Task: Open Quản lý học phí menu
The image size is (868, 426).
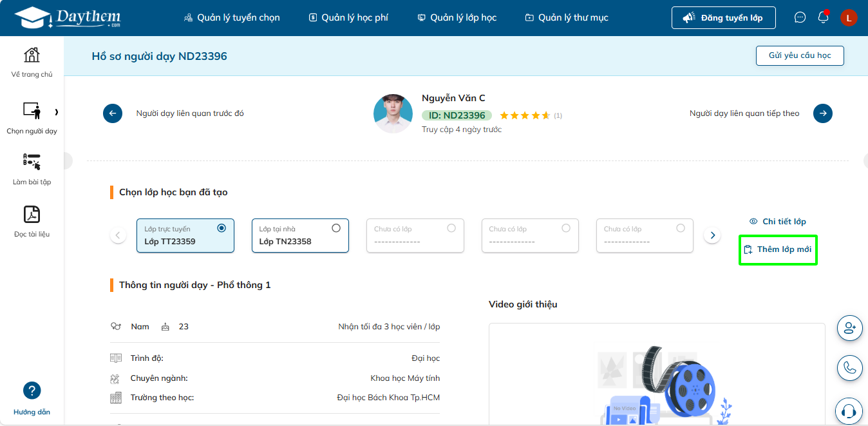Action: point(348,17)
